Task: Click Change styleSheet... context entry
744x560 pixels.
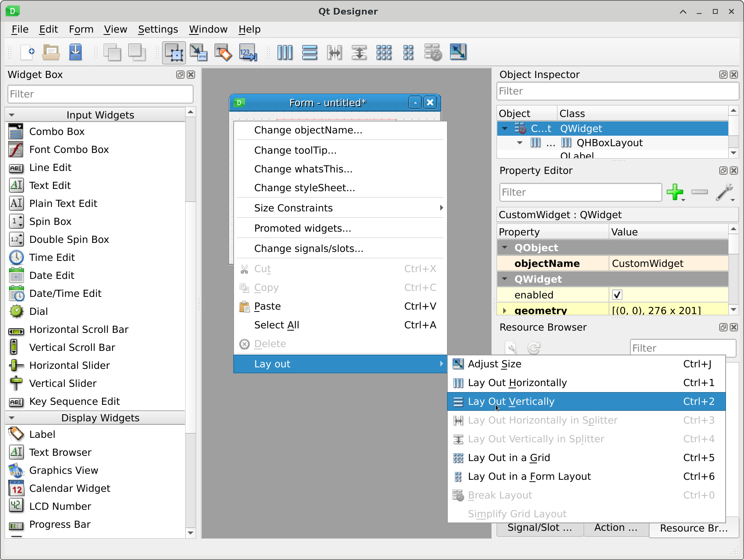Action: click(x=304, y=188)
